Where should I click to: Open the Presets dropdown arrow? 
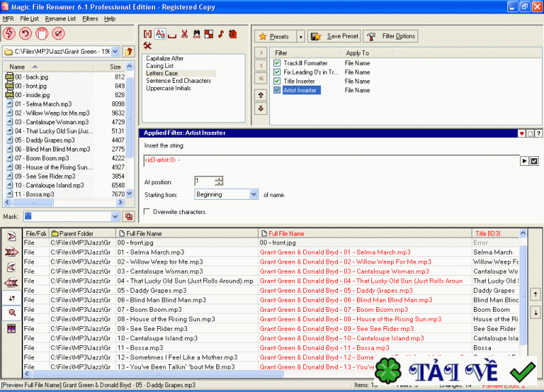tap(301, 37)
